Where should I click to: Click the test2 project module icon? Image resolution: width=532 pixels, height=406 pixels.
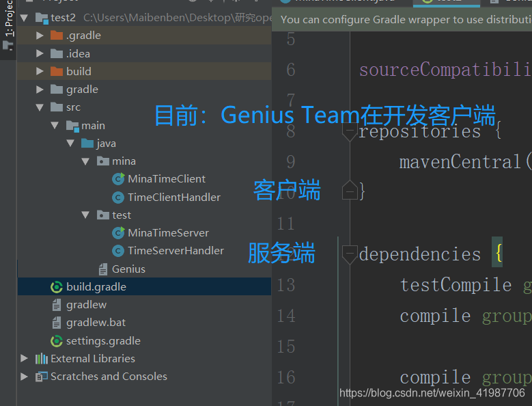(x=42, y=18)
